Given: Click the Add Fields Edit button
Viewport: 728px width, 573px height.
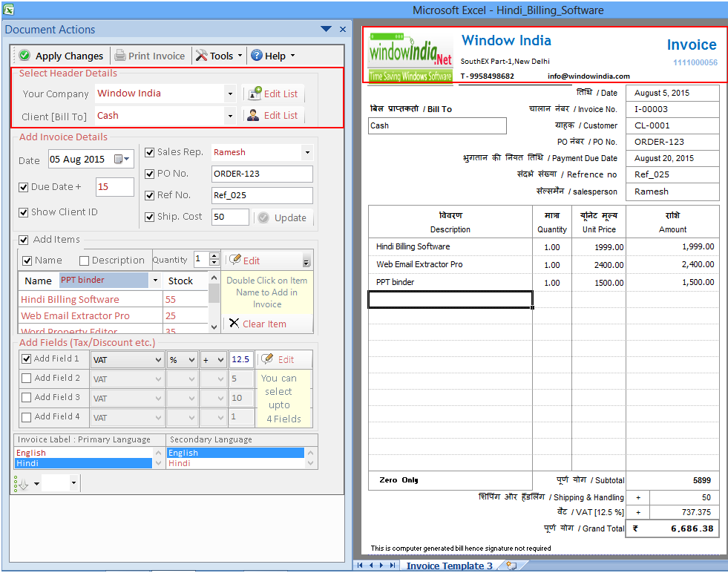Looking at the screenshot, I should point(284,359).
